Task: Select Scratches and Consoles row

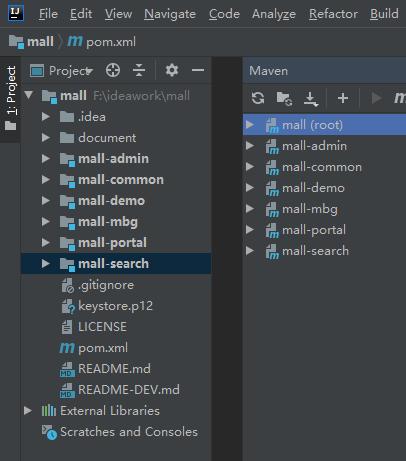Action: pos(116,432)
